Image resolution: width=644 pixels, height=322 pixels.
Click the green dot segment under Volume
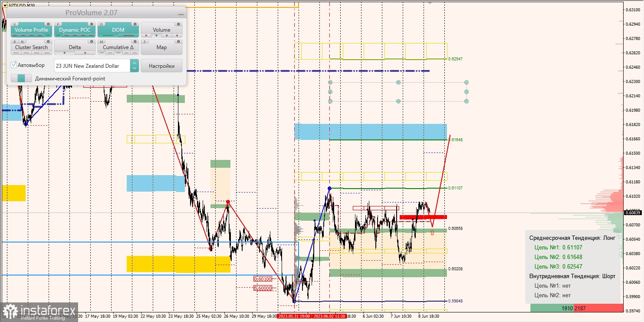coord(156,35)
